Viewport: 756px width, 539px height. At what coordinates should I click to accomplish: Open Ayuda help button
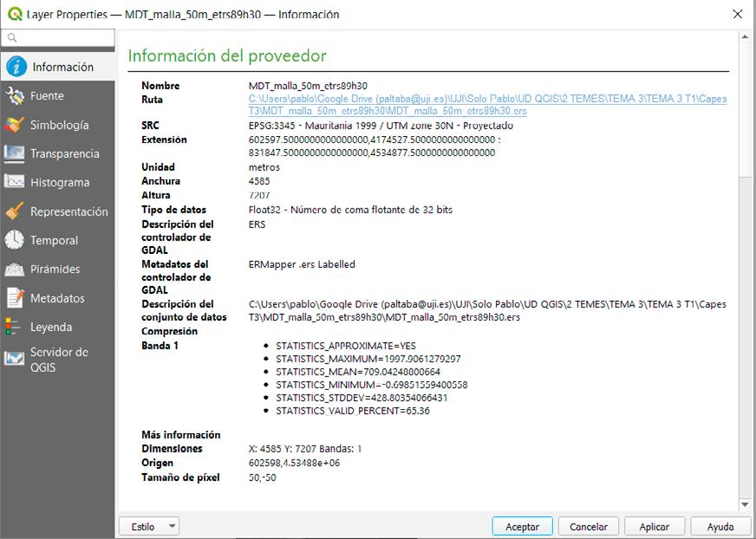(720, 527)
